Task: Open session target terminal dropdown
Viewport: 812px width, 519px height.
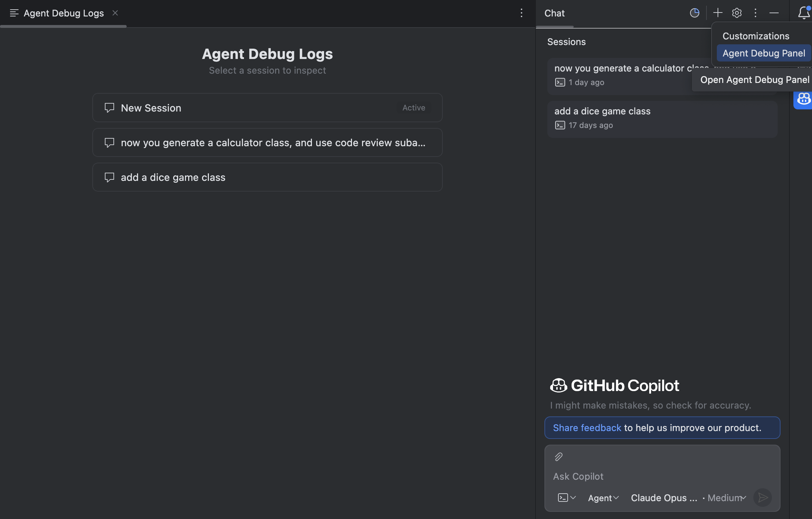Action: (567, 498)
